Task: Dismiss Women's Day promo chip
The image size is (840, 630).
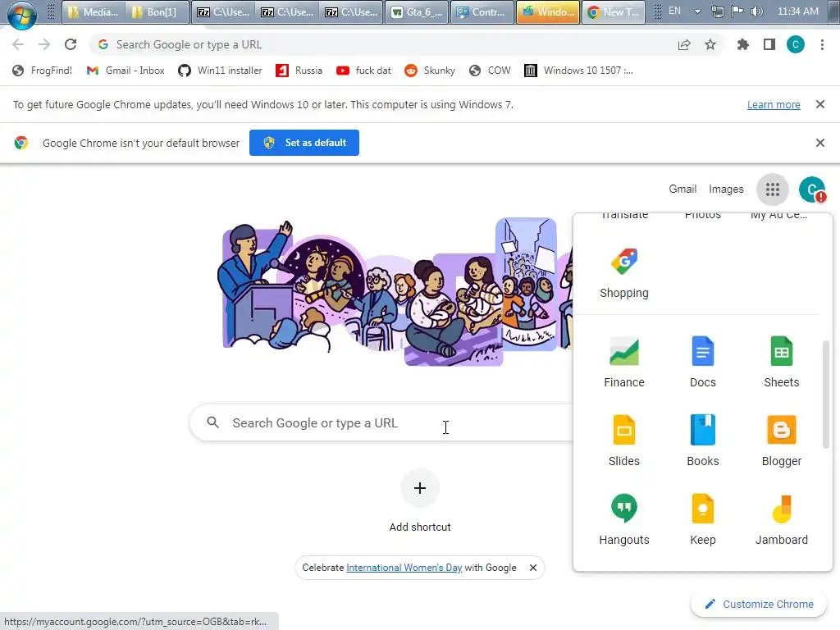Action: tap(533, 568)
